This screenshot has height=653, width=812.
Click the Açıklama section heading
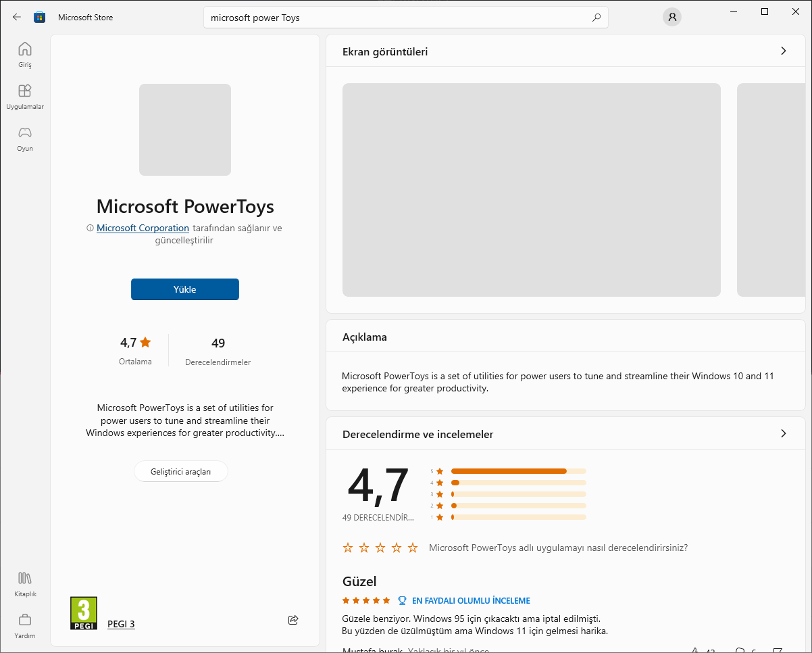tap(365, 337)
